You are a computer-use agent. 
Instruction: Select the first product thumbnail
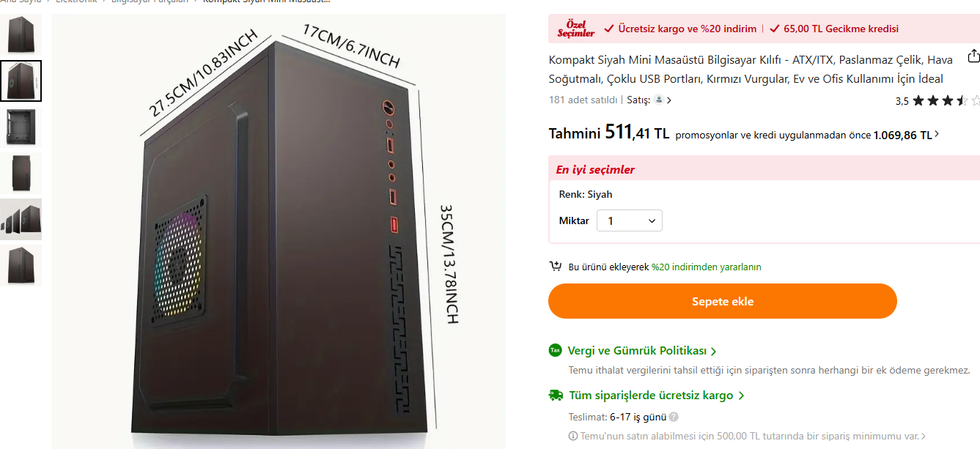pyautogui.click(x=21, y=34)
